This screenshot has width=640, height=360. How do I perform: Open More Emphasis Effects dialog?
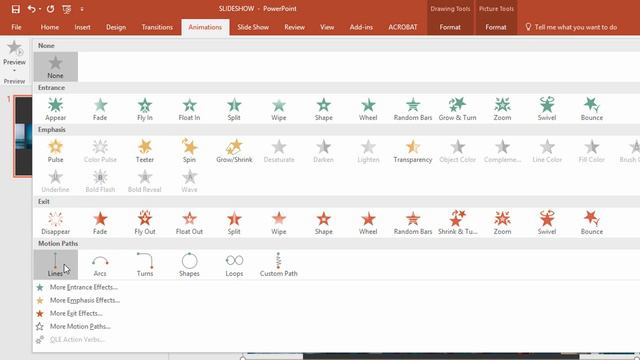[85, 300]
